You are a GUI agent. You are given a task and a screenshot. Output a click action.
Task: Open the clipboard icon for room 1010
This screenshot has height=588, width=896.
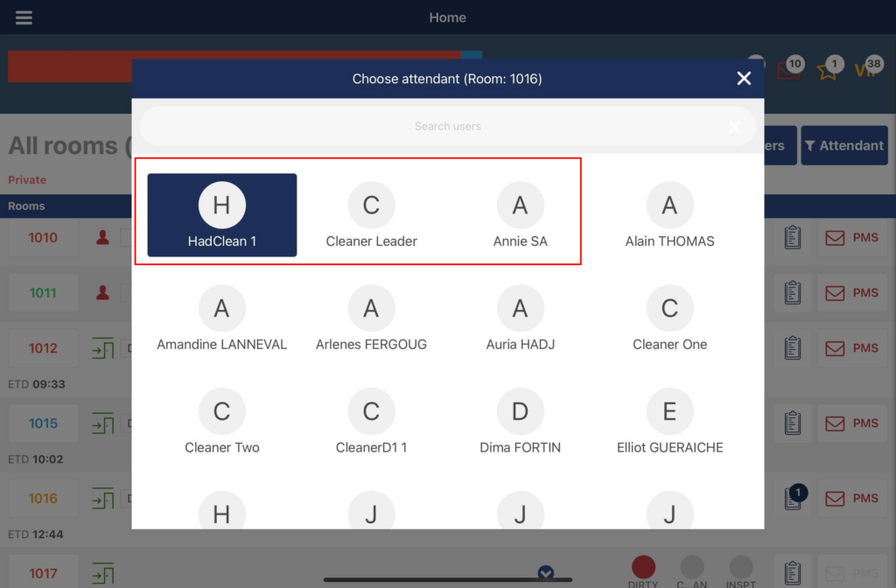pyautogui.click(x=793, y=238)
